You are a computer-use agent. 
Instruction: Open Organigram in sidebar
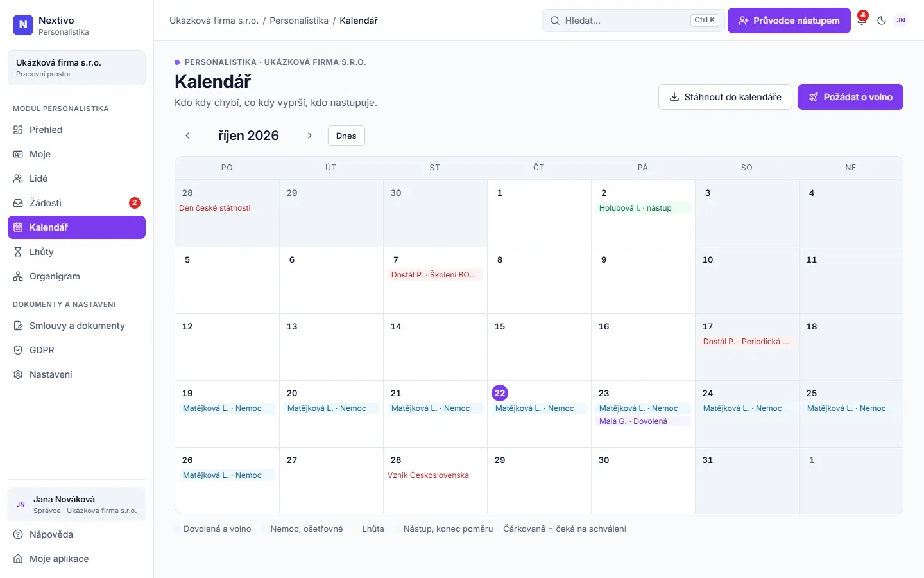(76, 276)
